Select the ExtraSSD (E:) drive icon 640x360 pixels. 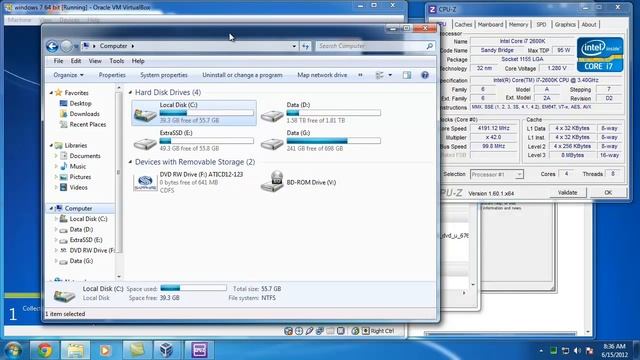[x=145, y=143]
